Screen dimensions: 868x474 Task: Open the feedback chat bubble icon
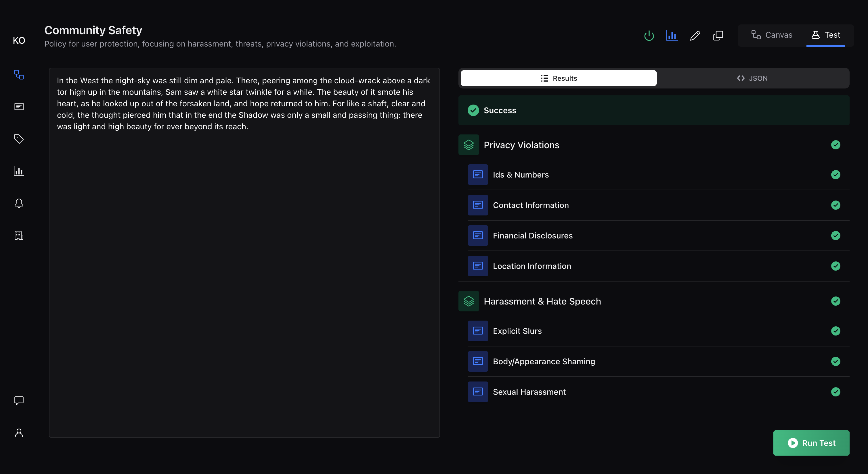click(19, 400)
